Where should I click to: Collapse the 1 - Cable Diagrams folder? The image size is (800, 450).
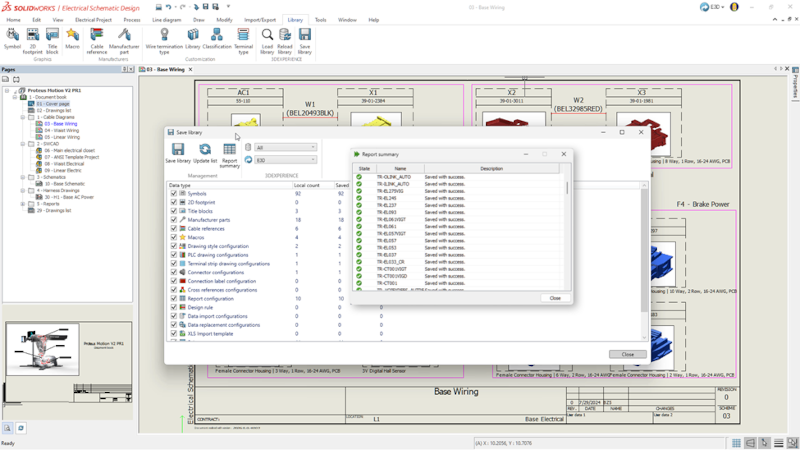(23, 117)
